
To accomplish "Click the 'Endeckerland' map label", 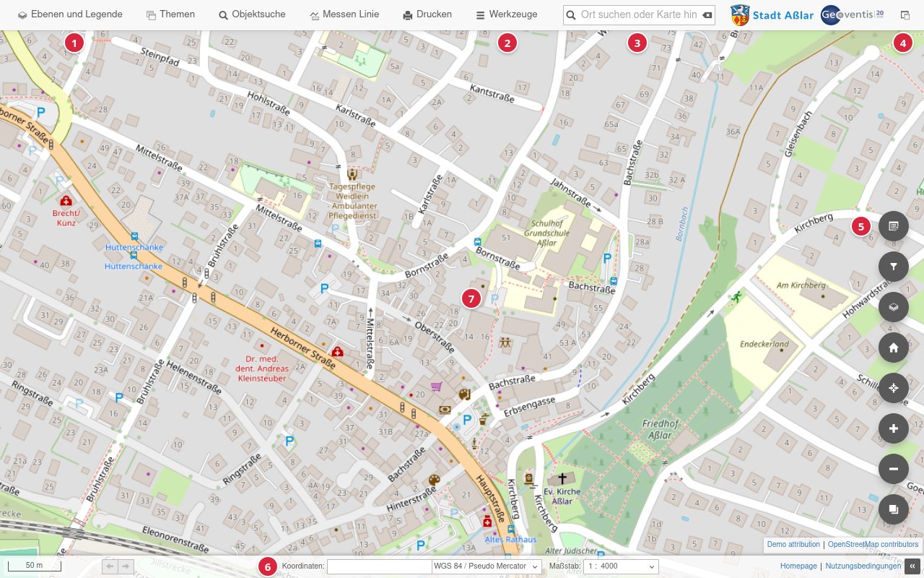I will tap(764, 345).
